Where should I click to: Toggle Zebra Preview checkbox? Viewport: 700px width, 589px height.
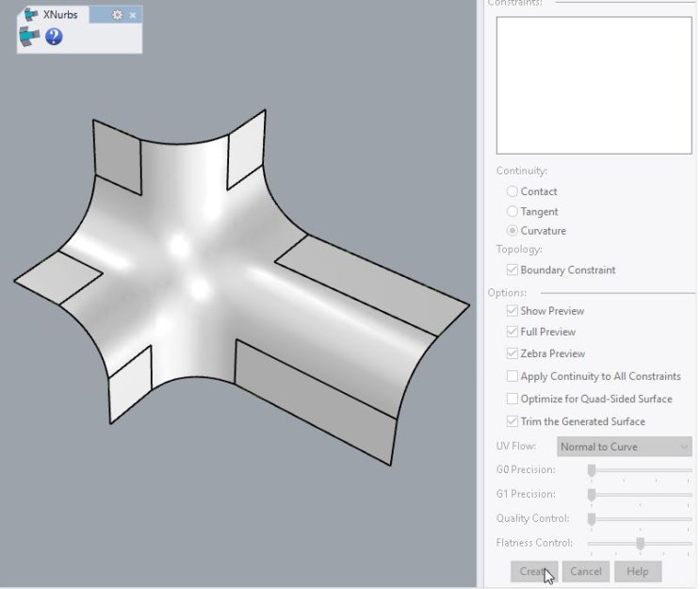point(513,353)
